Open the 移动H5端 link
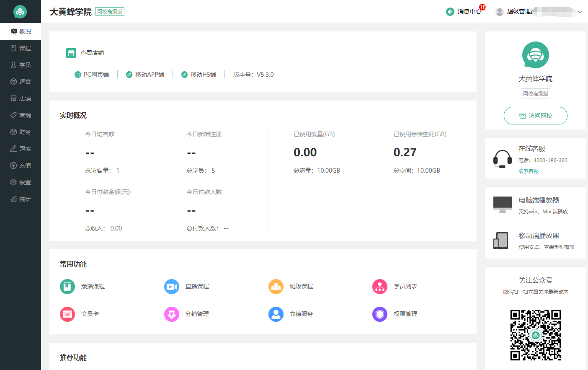Viewport: 588px width, 370px height. (203, 75)
